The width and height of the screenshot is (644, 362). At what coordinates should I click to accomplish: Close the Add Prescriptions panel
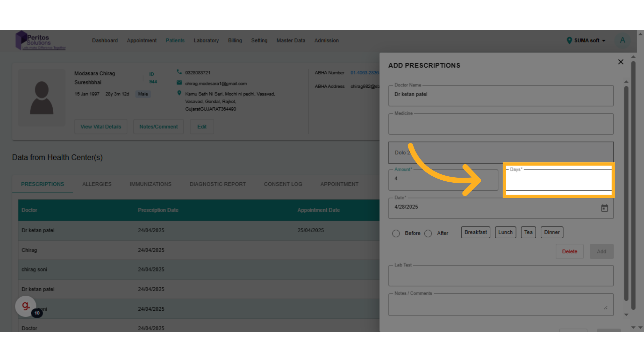[621, 62]
